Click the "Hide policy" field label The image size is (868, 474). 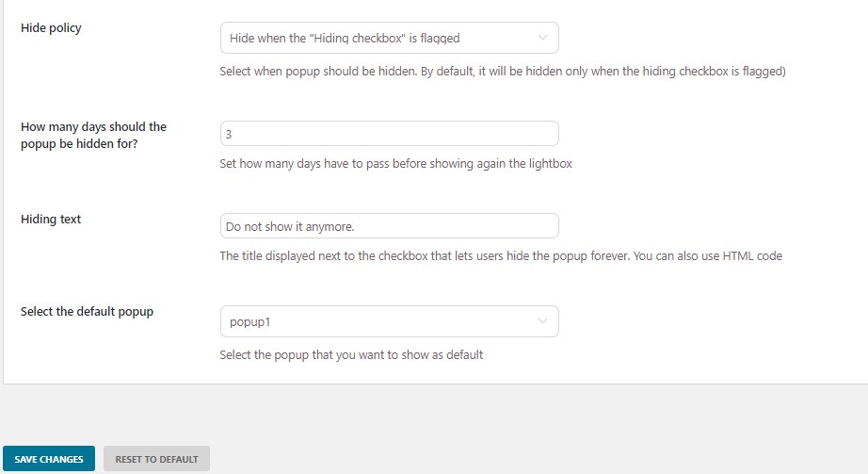pyautogui.click(x=51, y=27)
